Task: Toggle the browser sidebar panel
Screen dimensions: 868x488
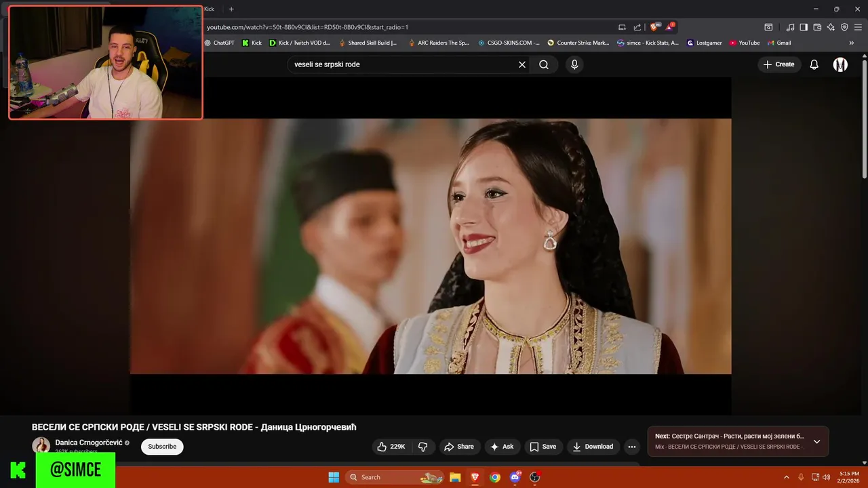Action: [804, 27]
